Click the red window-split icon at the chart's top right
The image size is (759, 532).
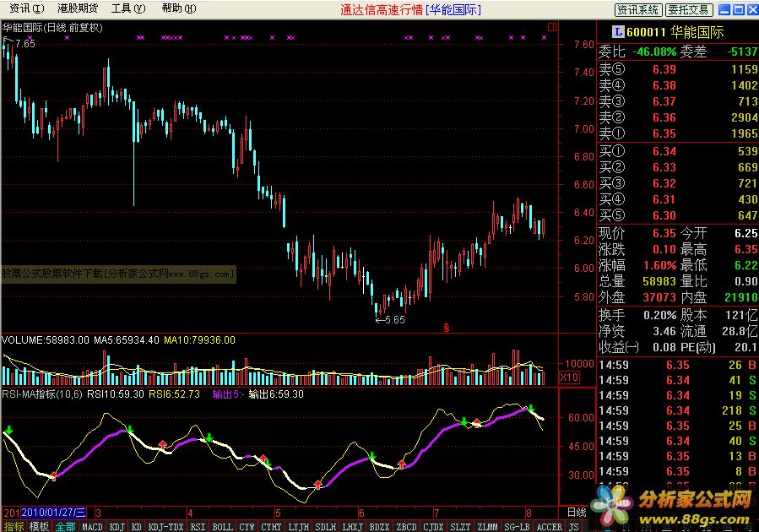click(552, 27)
